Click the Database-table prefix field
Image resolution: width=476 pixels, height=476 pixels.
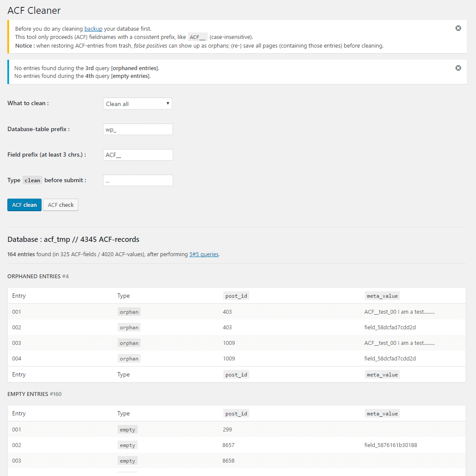click(138, 129)
